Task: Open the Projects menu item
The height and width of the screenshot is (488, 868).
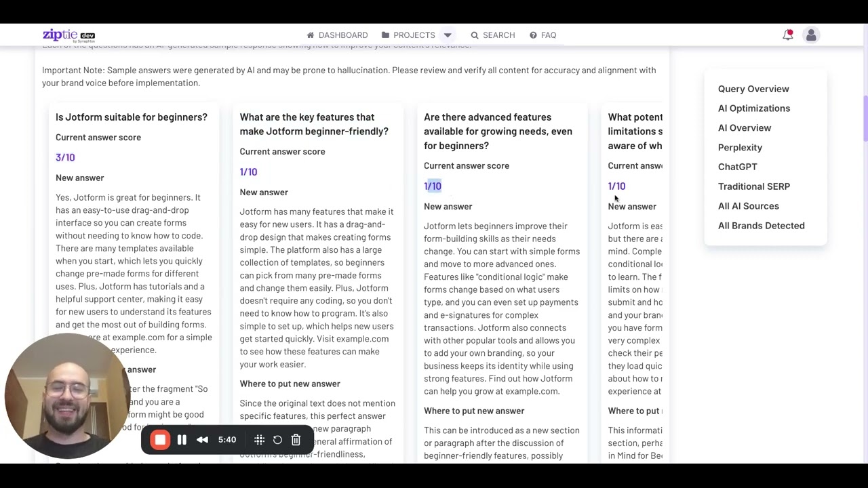Action: 408,35
